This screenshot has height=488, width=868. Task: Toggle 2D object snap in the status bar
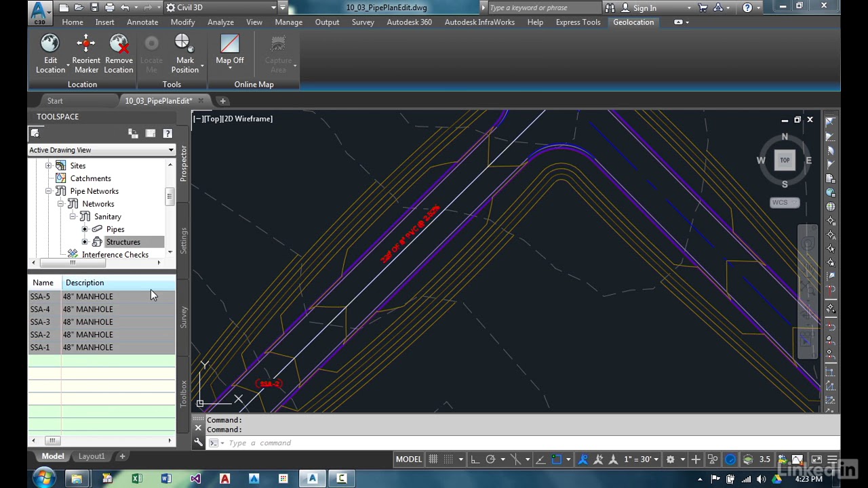click(x=556, y=460)
